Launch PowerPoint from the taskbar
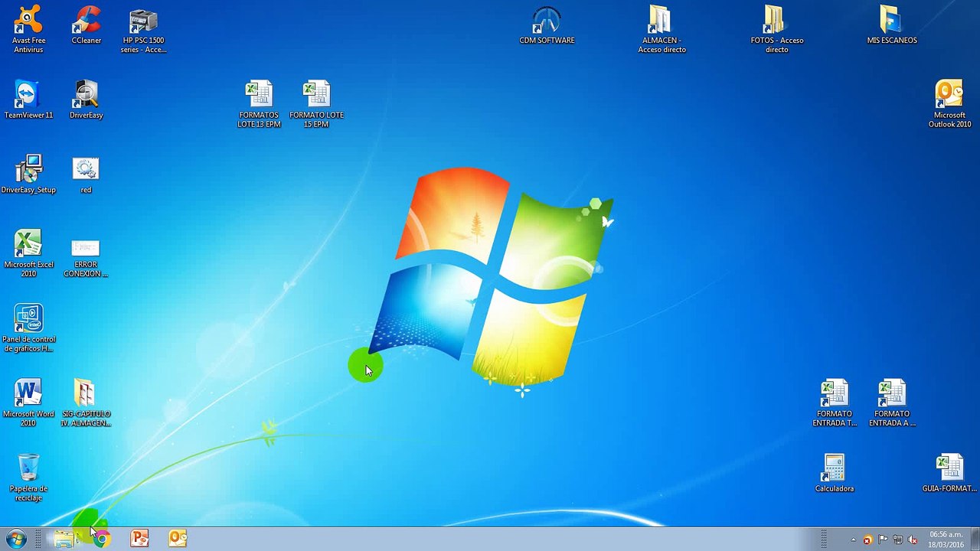The height and width of the screenshot is (551, 980). pos(139,539)
